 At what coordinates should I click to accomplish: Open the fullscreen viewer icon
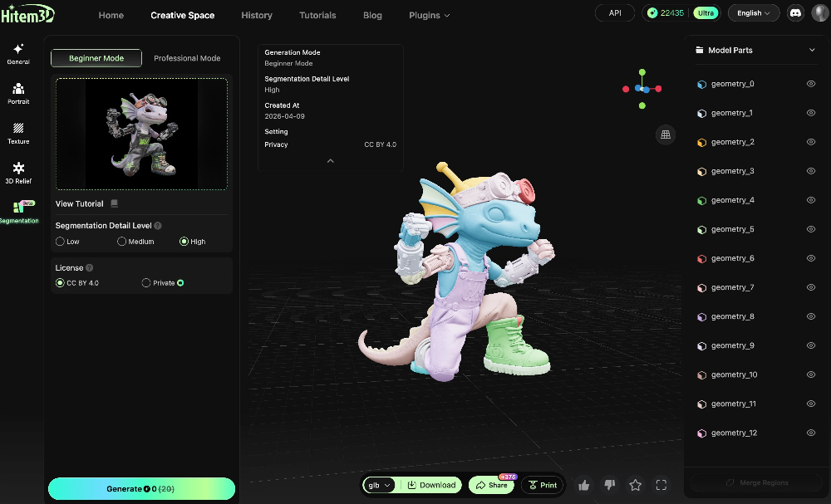click(x=661, y=485)
